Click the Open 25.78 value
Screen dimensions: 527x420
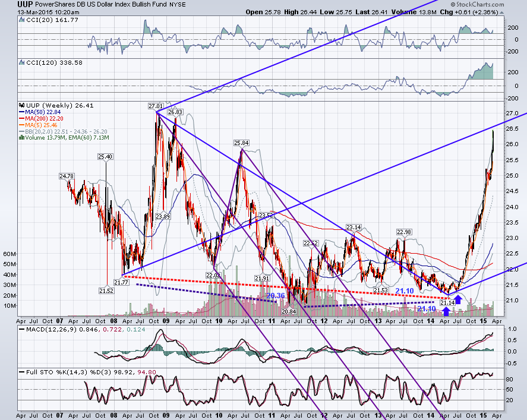(x=264, y=12)
